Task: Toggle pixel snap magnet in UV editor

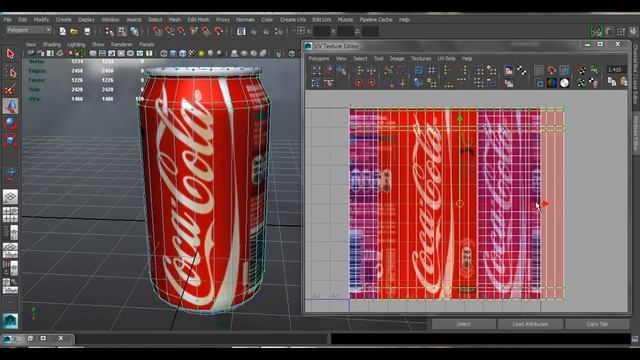Action: pyautogui.click(x=551, y=71)
